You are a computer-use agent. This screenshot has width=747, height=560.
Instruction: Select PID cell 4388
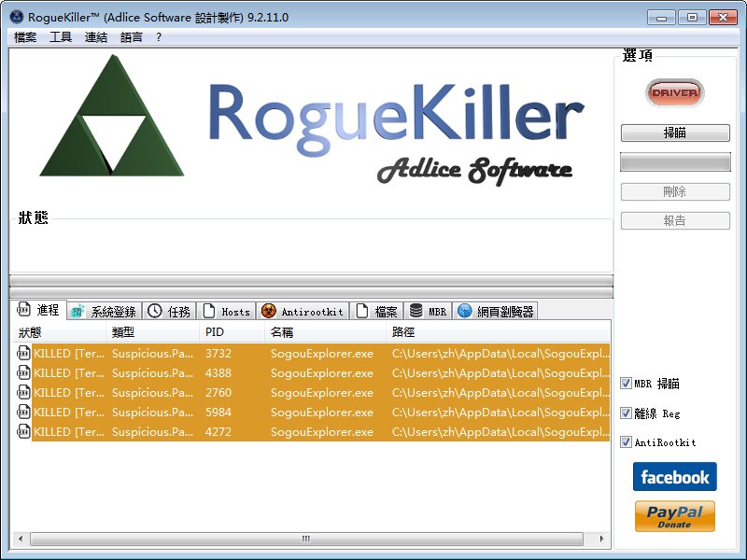click(x=218, y=372)
